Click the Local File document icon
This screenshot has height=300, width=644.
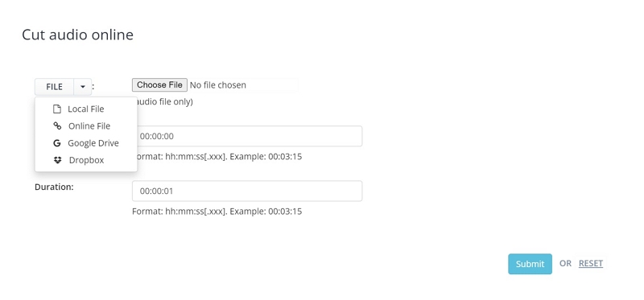[57, 109]
